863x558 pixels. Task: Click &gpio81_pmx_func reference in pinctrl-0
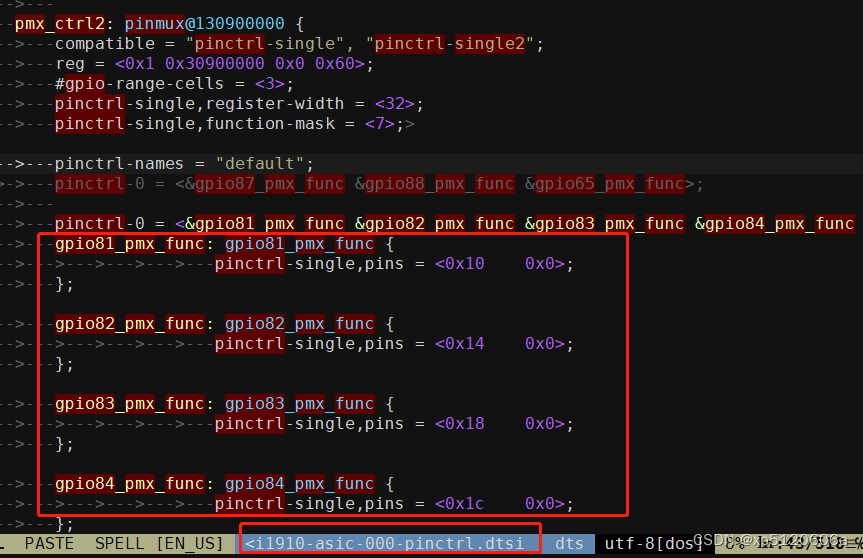pos(265,224)
